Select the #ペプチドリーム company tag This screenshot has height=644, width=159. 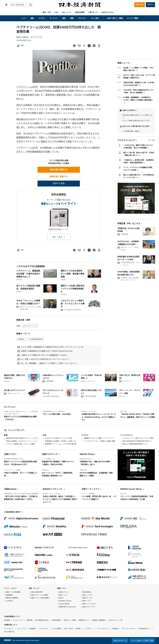pyautogui.click(x=30, y=326)
